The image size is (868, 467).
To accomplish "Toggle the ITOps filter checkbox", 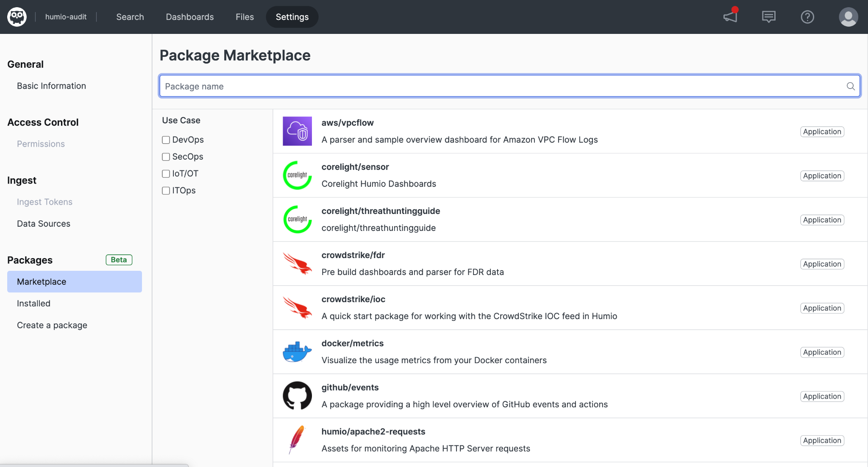I will 166,191.
